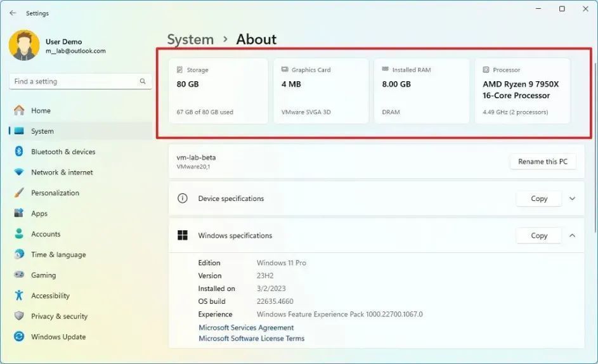Click the Windows Update sync icon
Viewport: 598px width, 364px height.
click(18, 337)
